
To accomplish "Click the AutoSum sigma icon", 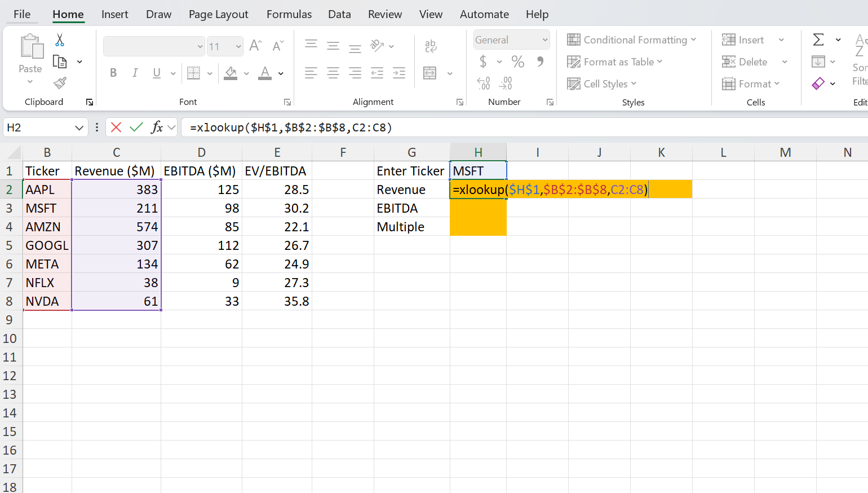I will tap(818, 39).
